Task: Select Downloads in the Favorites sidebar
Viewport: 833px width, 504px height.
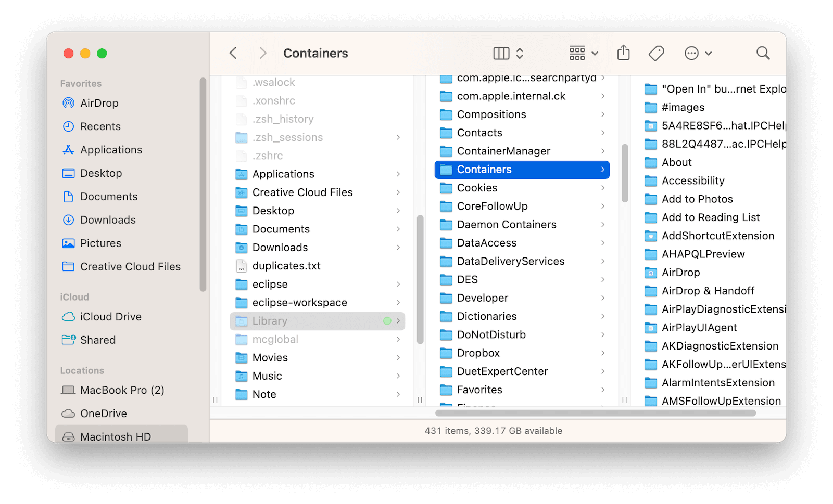Action: click(108, 220)
